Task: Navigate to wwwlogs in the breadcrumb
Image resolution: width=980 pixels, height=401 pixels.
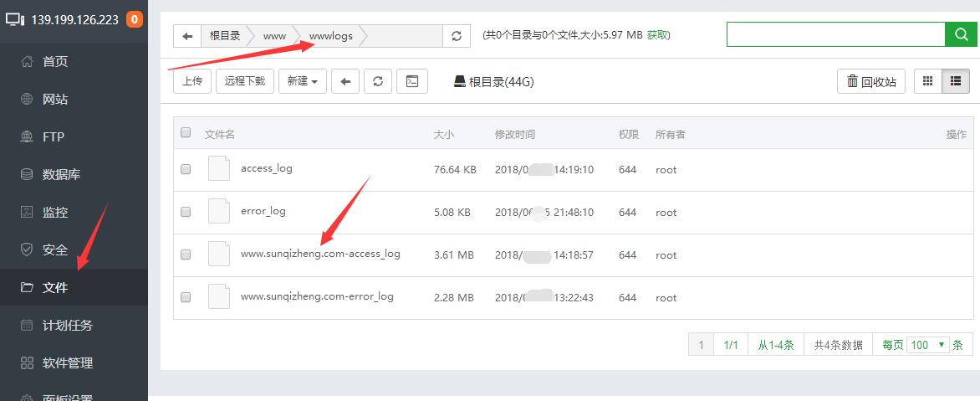Action: click(x=330, y=36)
